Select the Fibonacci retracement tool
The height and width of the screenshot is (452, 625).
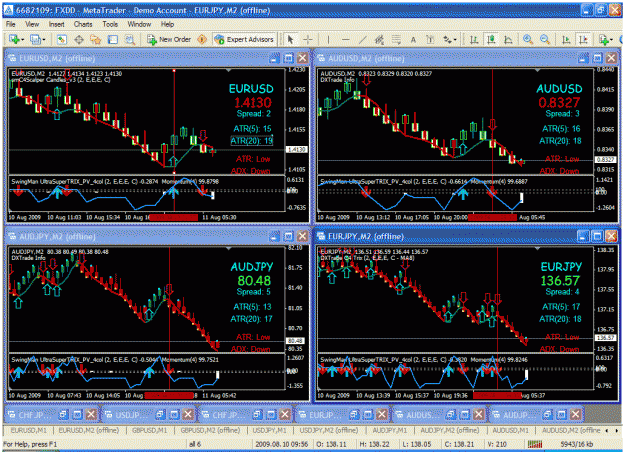click(x=396, y=39)
